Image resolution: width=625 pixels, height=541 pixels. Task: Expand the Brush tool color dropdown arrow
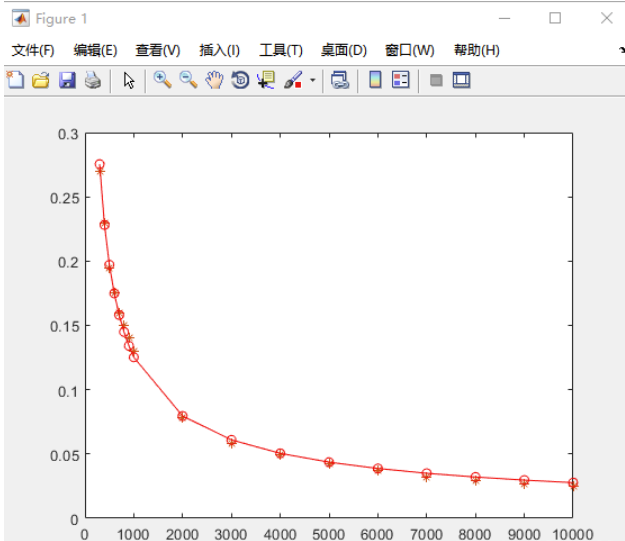point(312,81)
